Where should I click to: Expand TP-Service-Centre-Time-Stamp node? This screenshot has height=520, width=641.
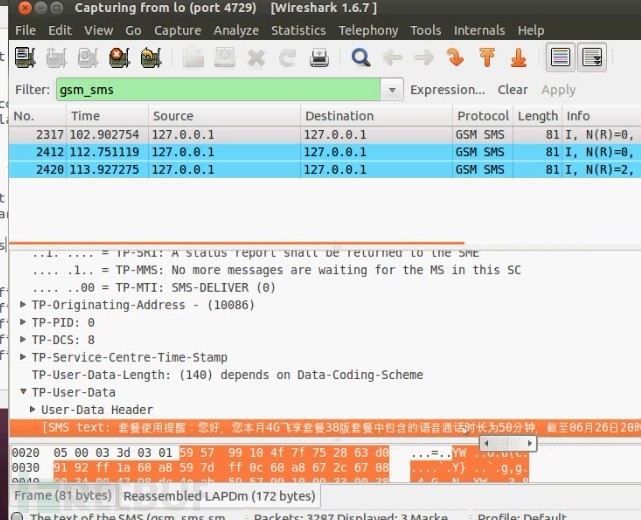coord(23,356)
